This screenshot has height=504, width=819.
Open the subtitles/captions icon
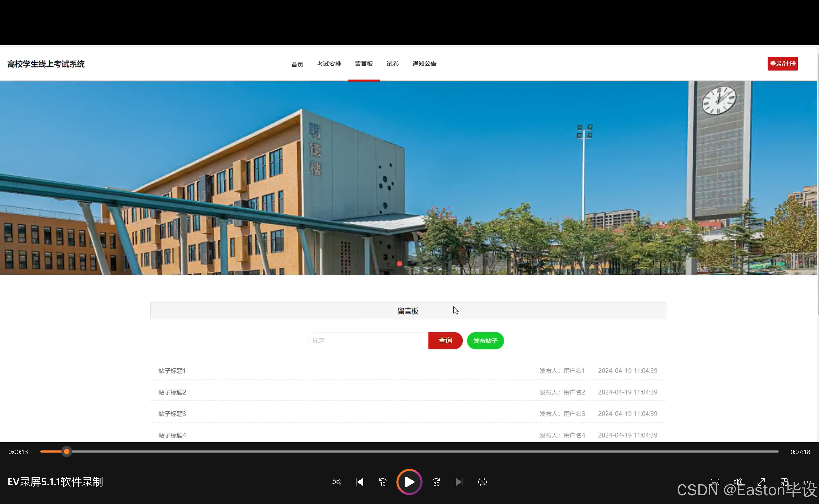[715, 482]
